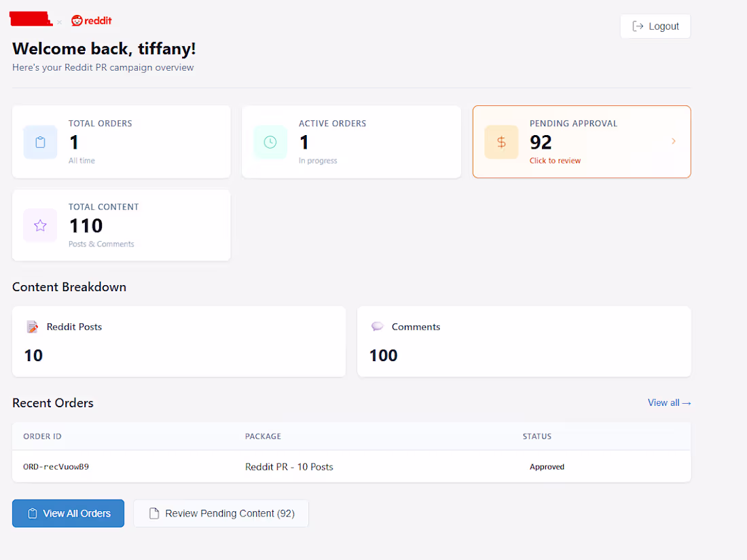Screen dimensions: 747x560
Task: Click the arrow icon inside the Logout button
Action: pos(638,26)
